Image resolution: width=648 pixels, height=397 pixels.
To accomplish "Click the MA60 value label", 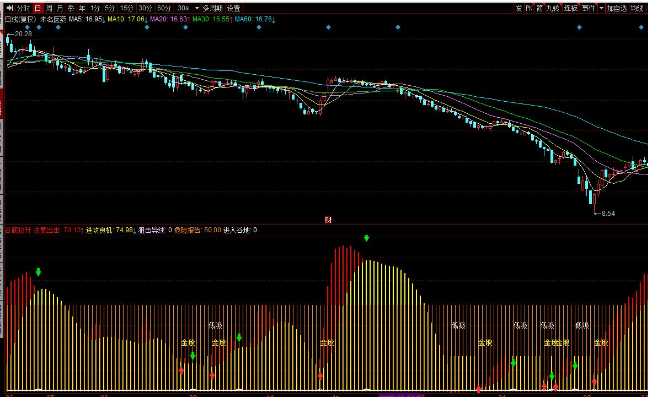I will click(254, 19).
